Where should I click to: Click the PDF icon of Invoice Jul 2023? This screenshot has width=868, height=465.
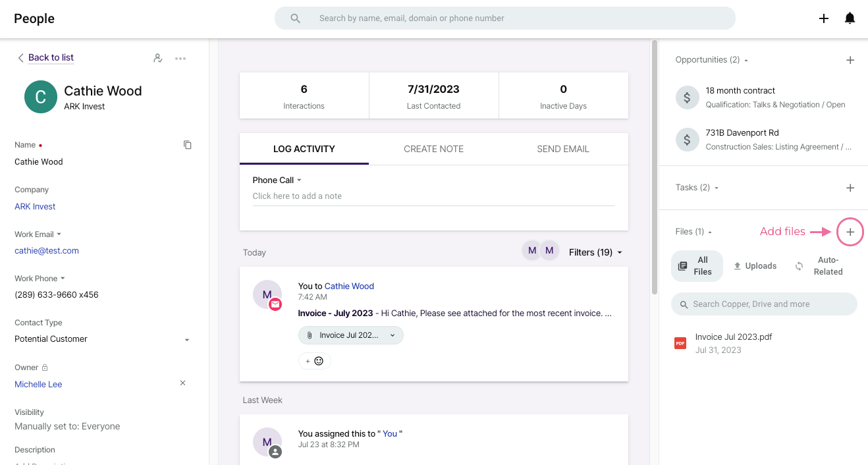(x=680, y=343)
